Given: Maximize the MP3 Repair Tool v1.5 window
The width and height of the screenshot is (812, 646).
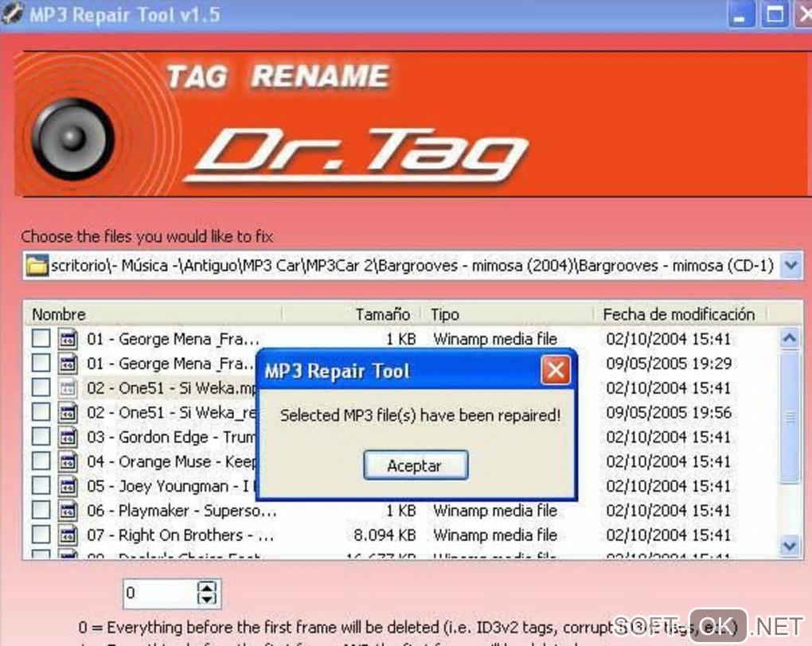Looking at the screenshot, I should (775, 14).
